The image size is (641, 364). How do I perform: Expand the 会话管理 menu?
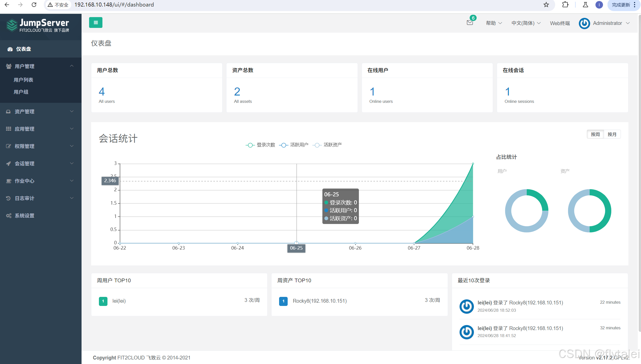(41, 163)
